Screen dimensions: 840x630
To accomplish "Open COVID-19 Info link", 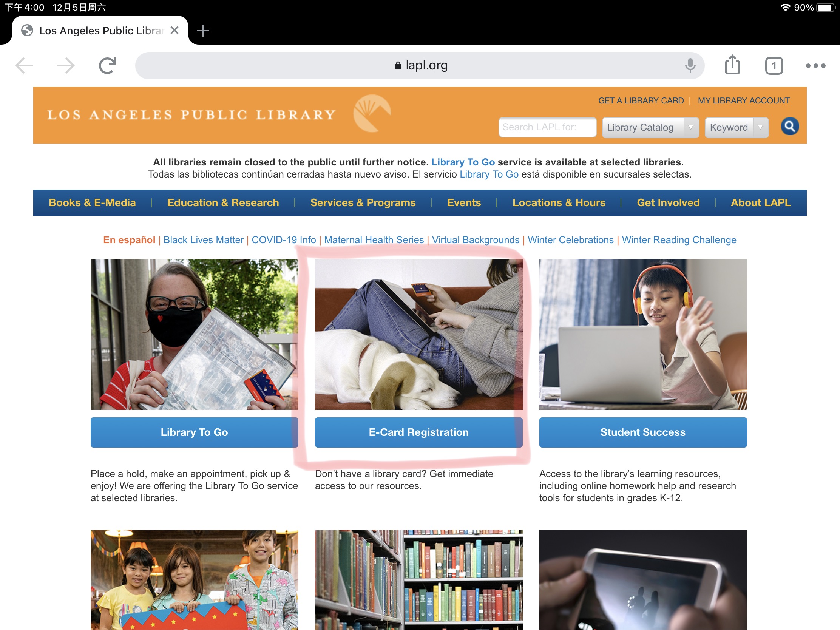I will coord(284,240).
